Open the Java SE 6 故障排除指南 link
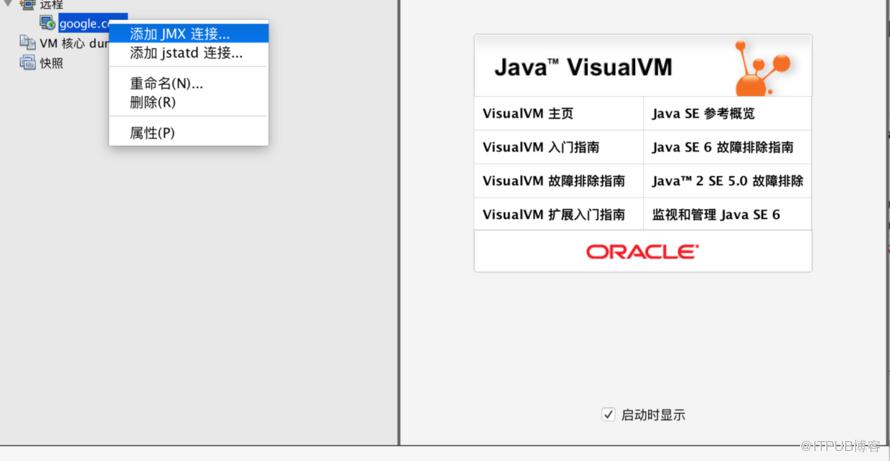 (723, 147)
